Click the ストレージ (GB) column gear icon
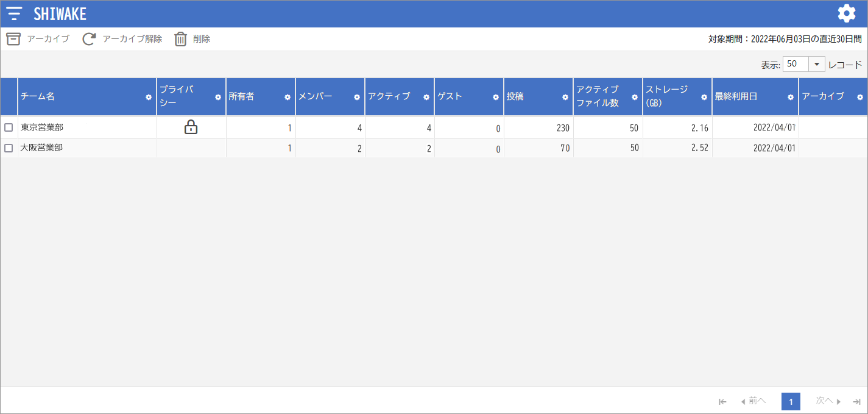Screen dimensions: 868x414 704,96
